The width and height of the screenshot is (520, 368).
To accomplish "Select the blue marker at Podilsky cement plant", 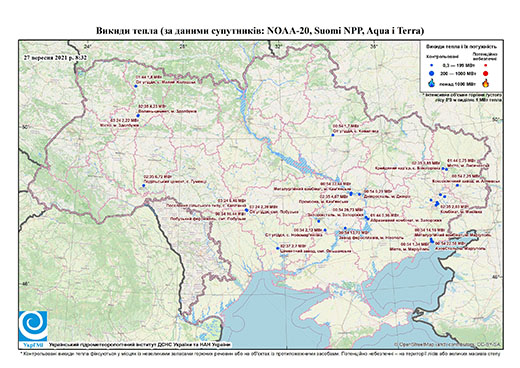I will (144, 185).
